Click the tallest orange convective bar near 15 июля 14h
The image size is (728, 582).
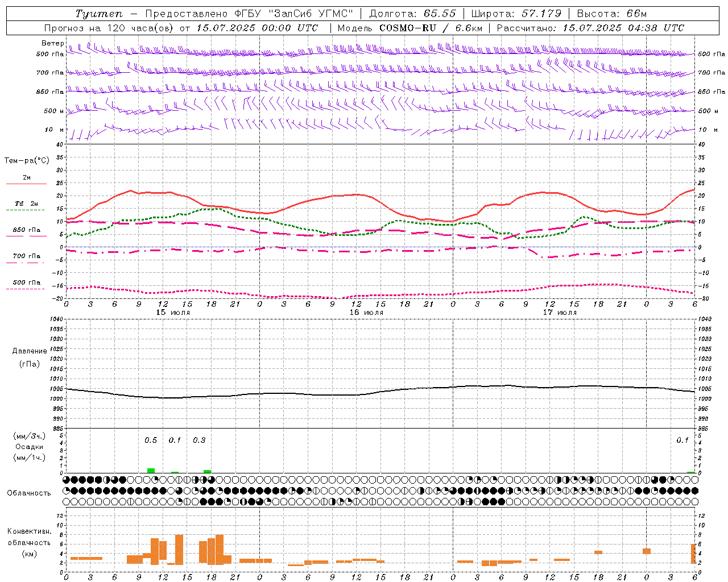click(x=179, y=549)
